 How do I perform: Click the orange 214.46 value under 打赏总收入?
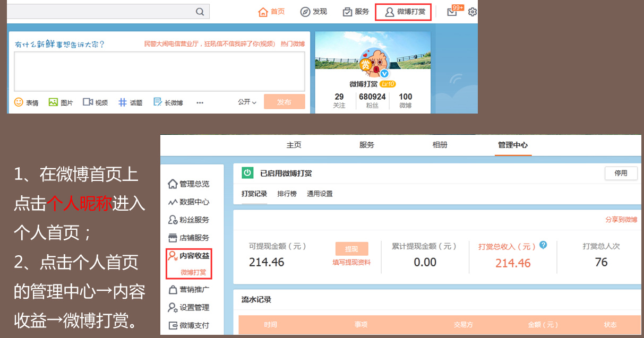tap(513, 263)
